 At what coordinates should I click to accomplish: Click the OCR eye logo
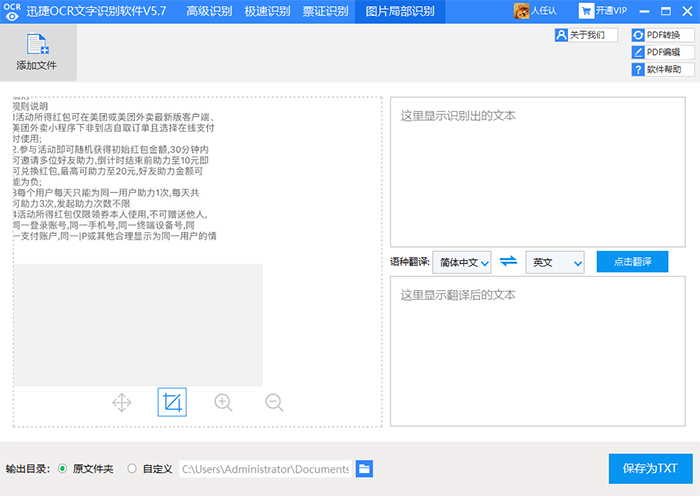[12, 12]
